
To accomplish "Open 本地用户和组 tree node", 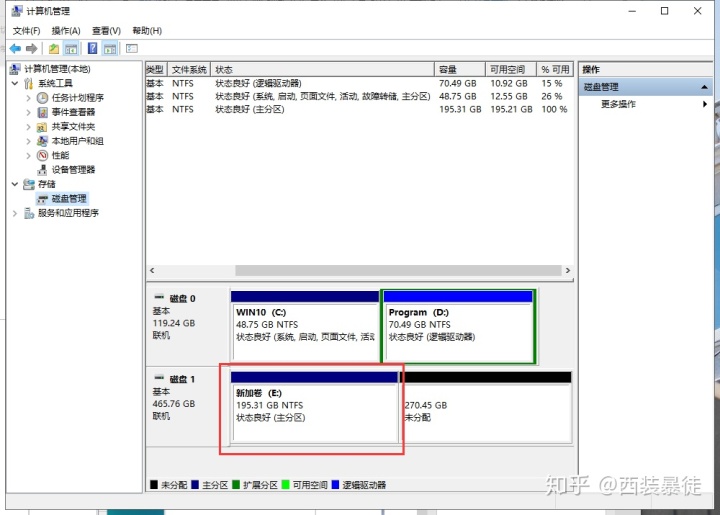I will (78, 140).
